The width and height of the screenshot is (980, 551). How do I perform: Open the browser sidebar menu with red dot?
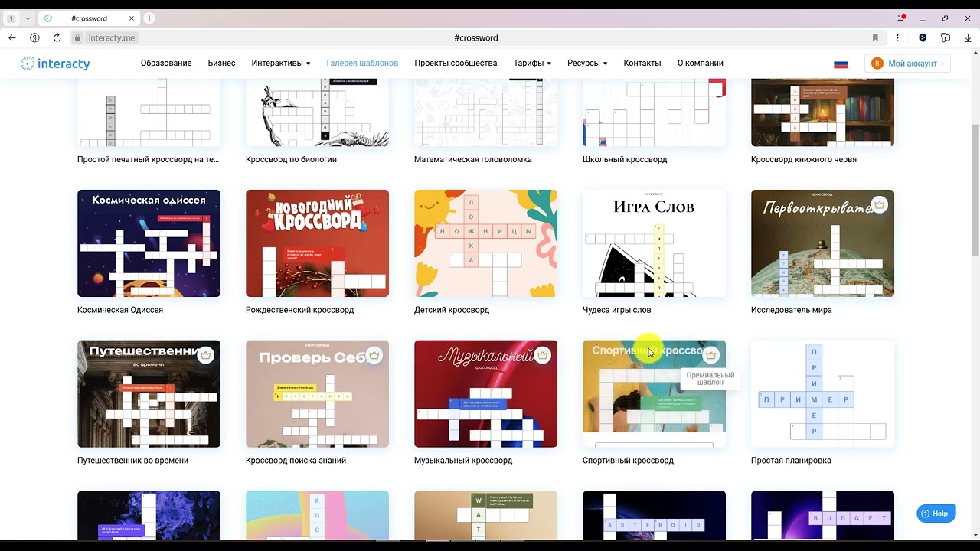click(x=901, y=18)
